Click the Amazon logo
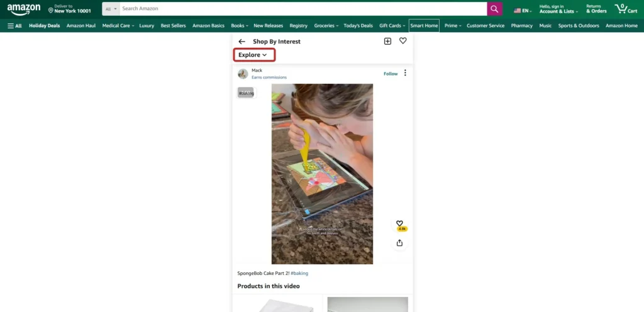Screen dimensions: 644x312 24,9
